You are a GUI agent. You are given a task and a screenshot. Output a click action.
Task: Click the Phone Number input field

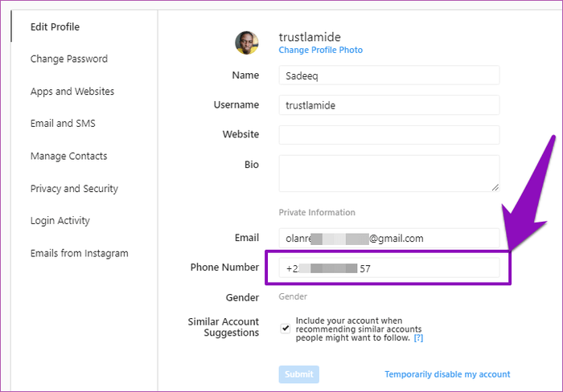pos(388,268)
